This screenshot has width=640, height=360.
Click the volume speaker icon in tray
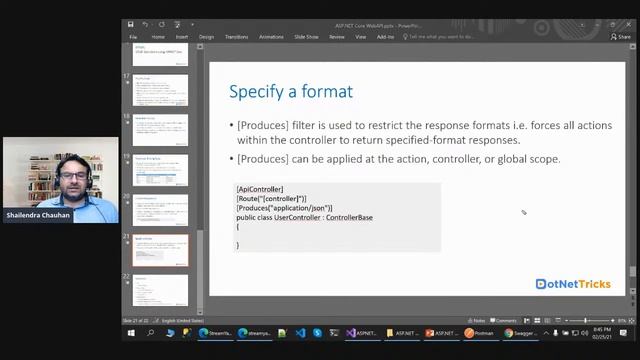coord(584,333)
